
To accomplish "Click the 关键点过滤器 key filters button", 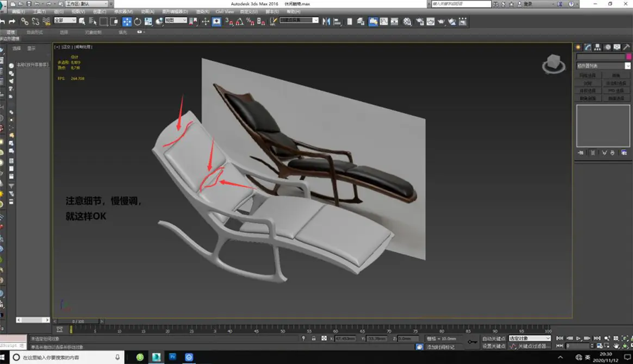I will tap(534, 346).
